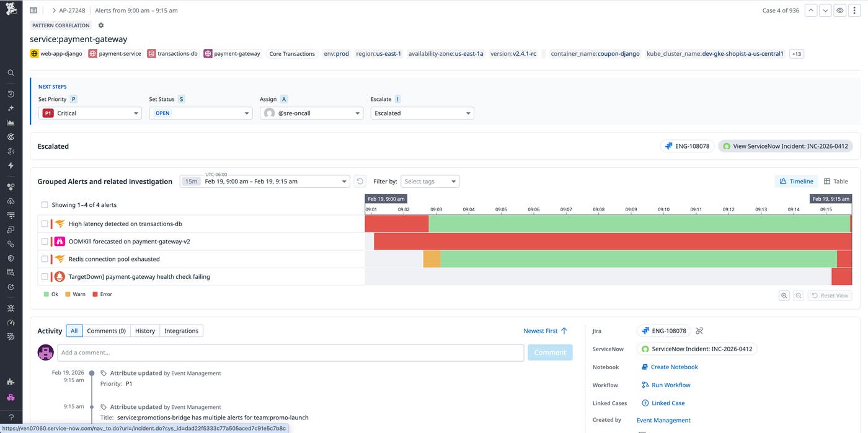Select the OOMKill forecasted alert checkbox
Viewport: 868px width, 433px height.
pos(44,241)
